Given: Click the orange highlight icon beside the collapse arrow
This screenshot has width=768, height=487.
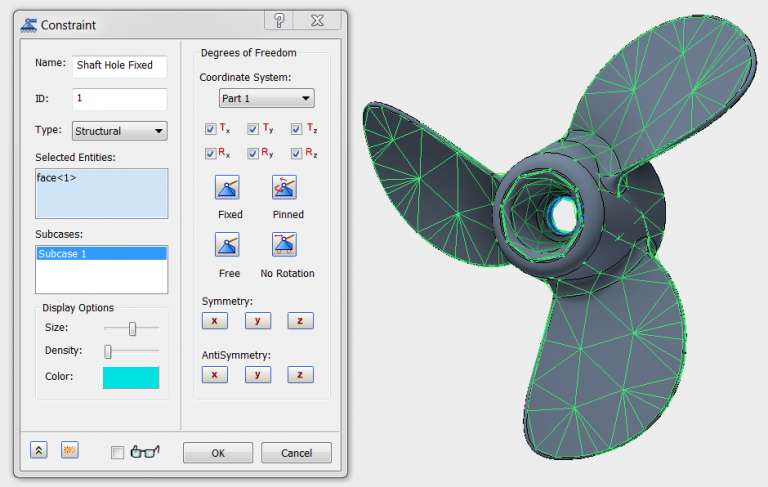Looking at the screenshot, I should pyautogui.click(x=70, y=450).
